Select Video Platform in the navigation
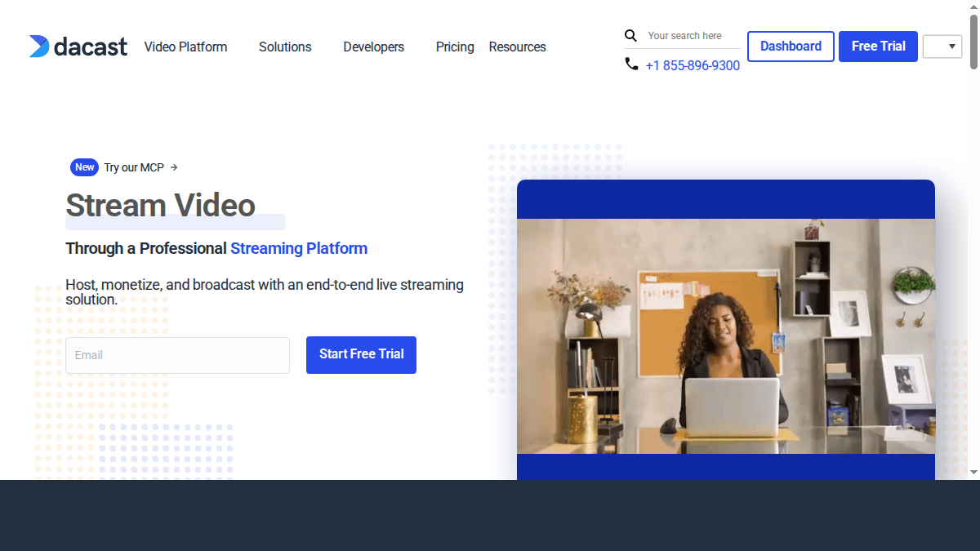Viewport: 980px width, 551px height. [185, 47]
